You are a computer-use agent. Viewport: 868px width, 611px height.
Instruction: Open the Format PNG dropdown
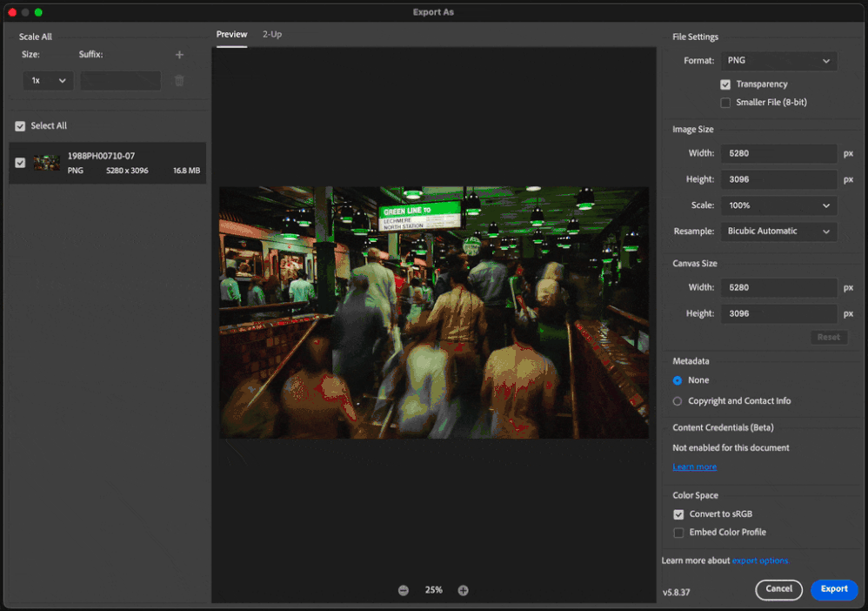(x=778, y=61)
